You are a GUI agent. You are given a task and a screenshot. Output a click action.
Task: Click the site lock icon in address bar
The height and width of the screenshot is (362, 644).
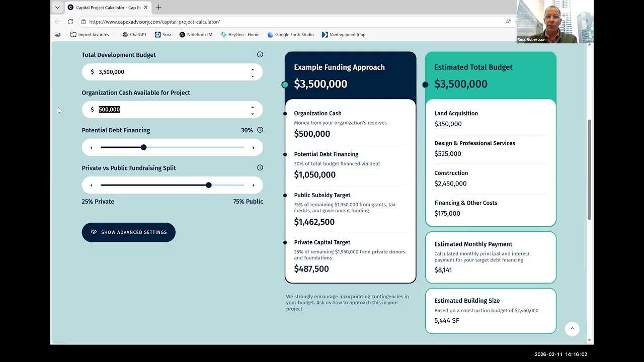pos(84,22)
